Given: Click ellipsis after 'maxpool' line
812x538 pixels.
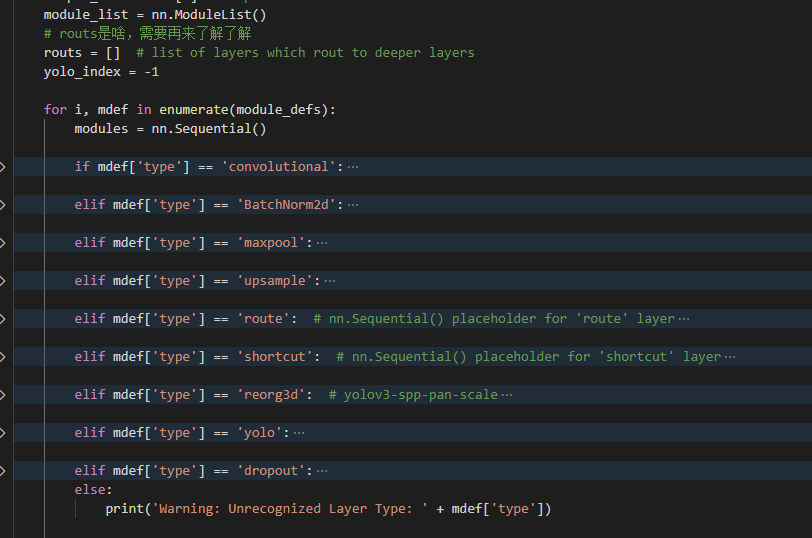Looking at the screenshot, I should (322, 243).
